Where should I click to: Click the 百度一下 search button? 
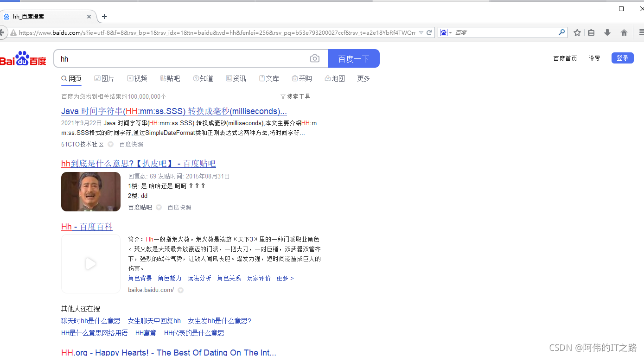click(x=354, y=58)
